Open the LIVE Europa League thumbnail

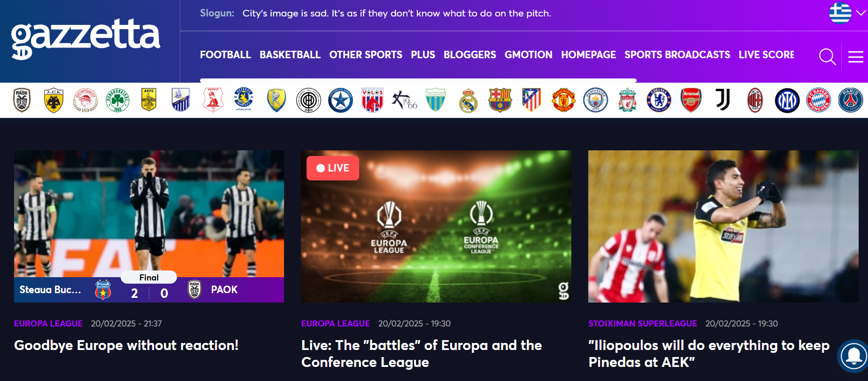pos(436,226)
